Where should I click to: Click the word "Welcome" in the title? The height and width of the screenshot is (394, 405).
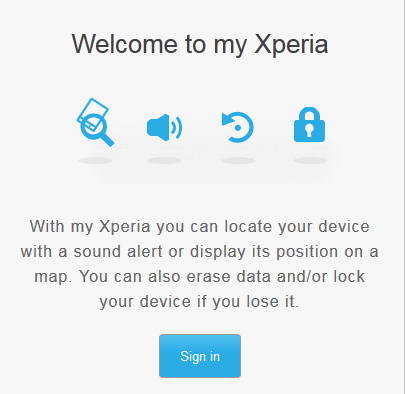point(125,44)
